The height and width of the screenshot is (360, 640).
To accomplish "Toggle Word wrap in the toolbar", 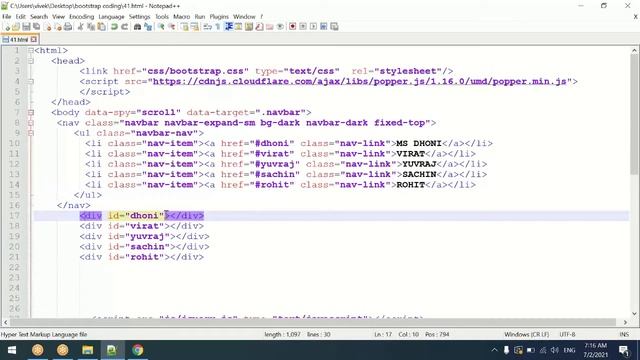I will coord(207,27).
